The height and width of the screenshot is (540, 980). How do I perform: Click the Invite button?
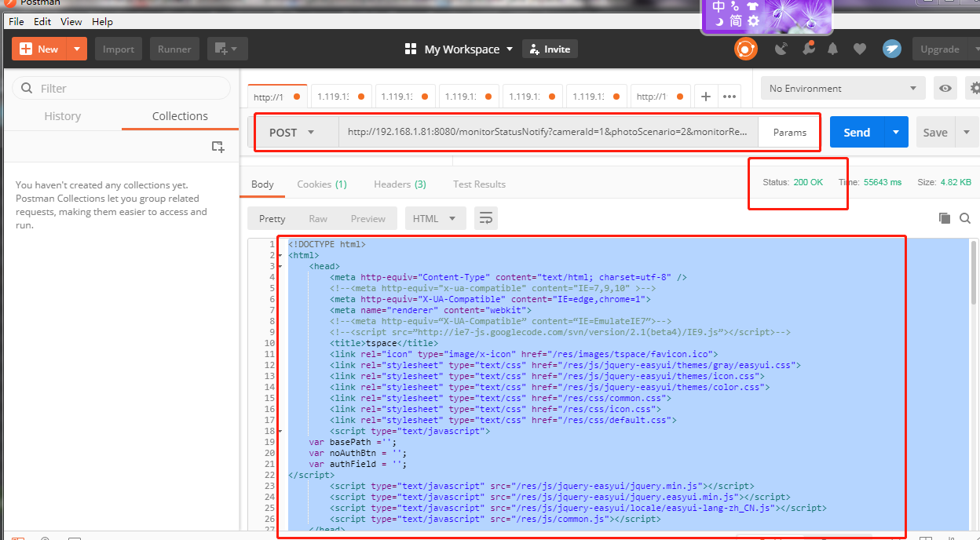point(550,49)
